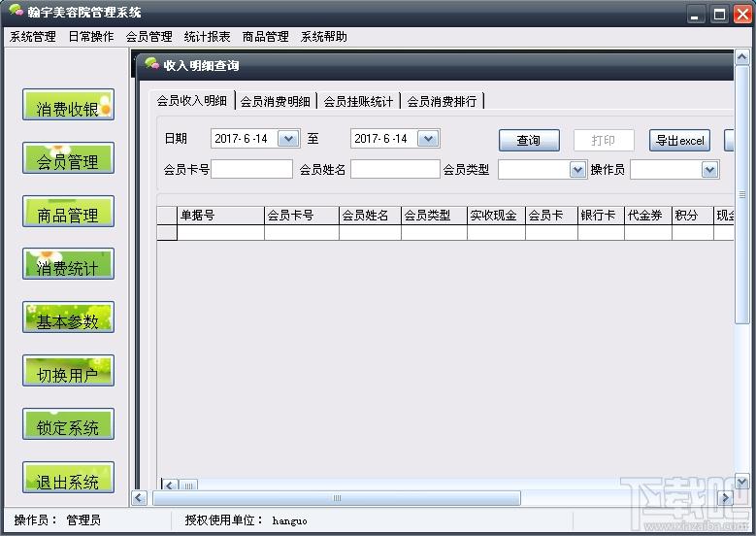The width and height of the screenshot is (756, 536).
Task: Open the 商品管理 sidebar button
Action: 68,211
